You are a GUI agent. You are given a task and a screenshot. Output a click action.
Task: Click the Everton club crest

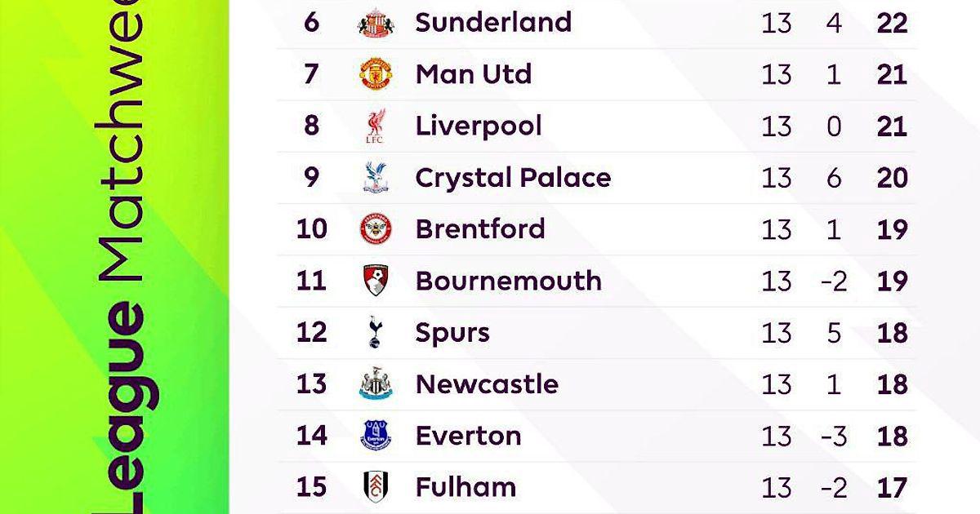click(376, 435)
